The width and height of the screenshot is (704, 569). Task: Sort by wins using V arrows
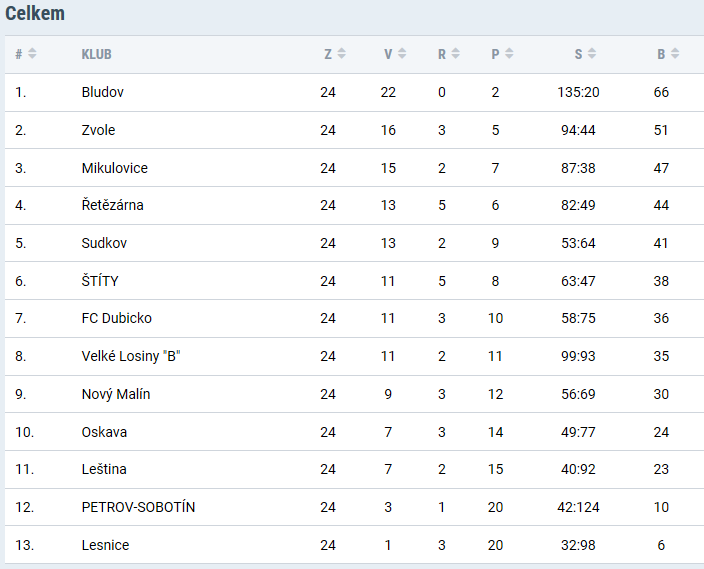(x=402, y=53)
